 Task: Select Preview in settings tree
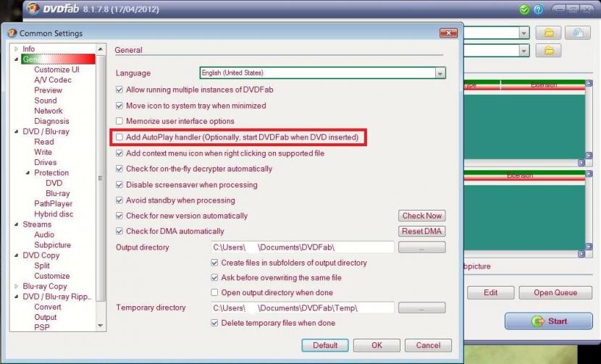48,90
